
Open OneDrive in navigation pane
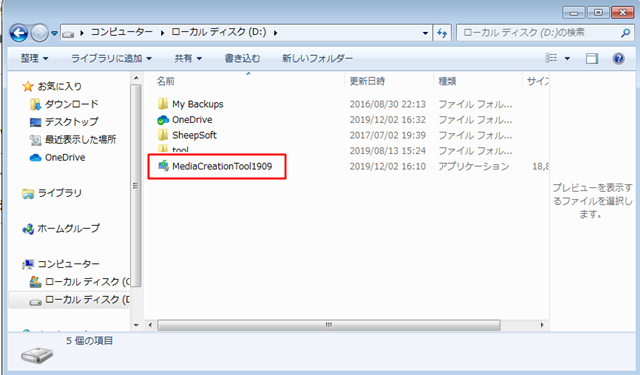65,158
